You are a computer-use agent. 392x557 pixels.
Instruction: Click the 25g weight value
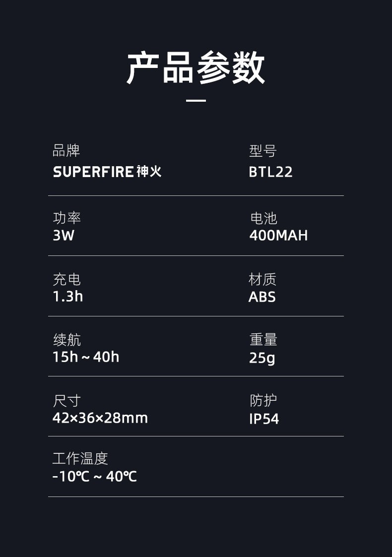coord(262,358)
